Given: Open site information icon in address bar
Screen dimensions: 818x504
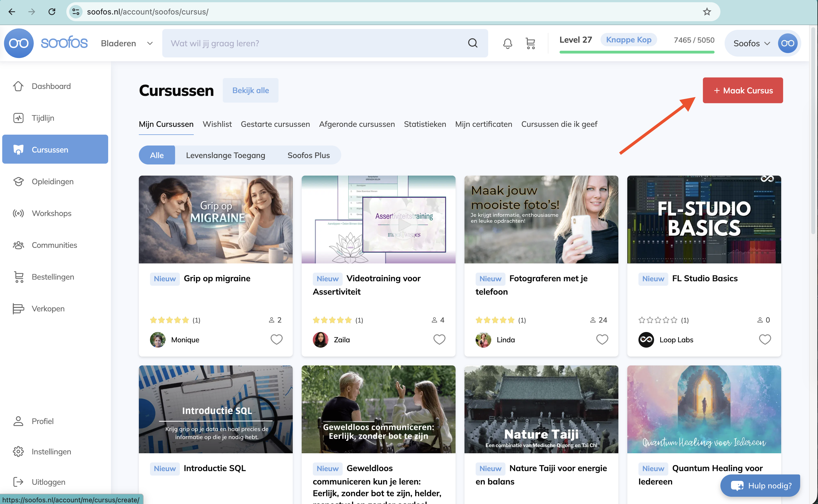Looking at the screenshot, I should click(76, 12).
